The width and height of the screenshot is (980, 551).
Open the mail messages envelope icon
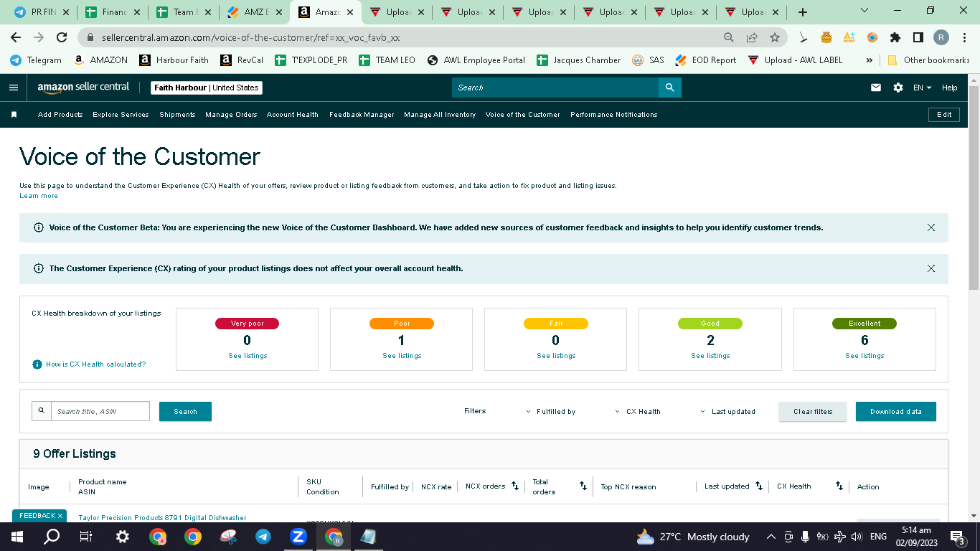pos(876,88)
